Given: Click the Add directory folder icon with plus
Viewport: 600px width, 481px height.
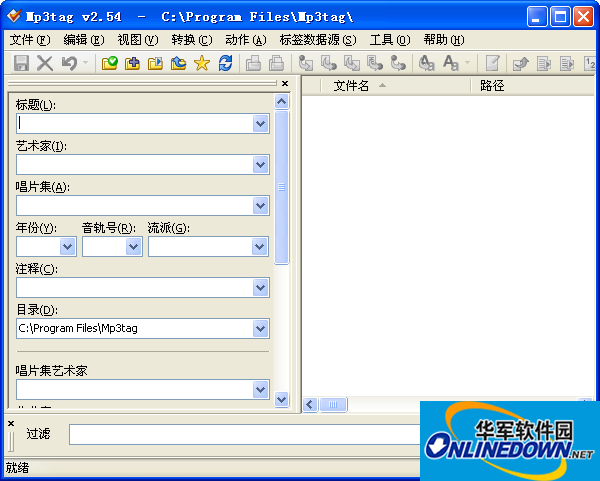Looking at the screenshot, I should tap(132, 63).
